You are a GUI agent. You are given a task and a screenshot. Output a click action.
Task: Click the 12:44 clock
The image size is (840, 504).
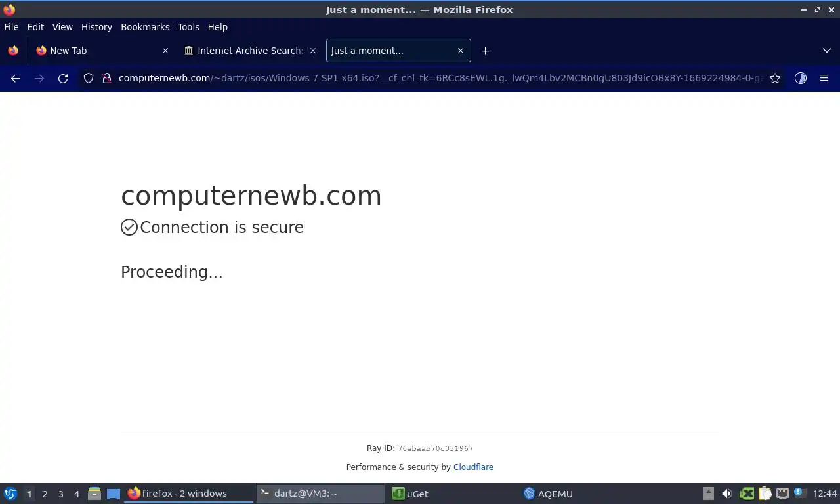tap(825, 493)
